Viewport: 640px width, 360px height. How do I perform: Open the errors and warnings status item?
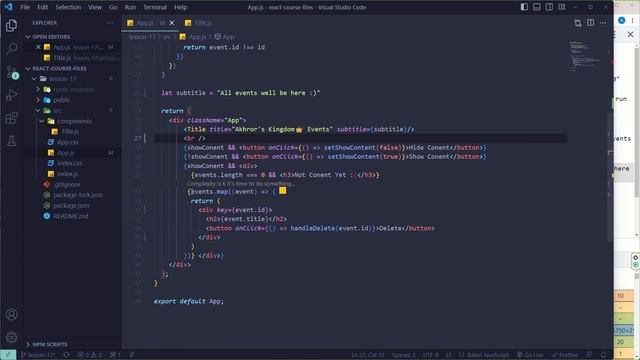pos(90,355)
